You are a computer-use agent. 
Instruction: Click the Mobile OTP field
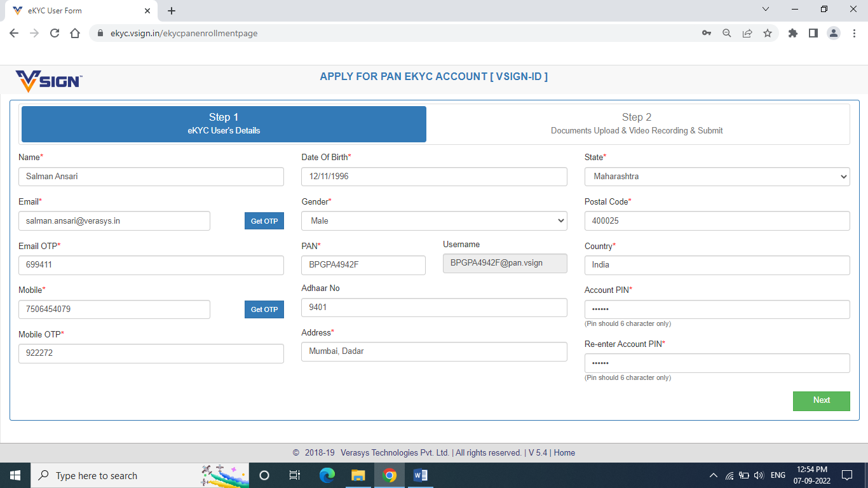point(151,354)
